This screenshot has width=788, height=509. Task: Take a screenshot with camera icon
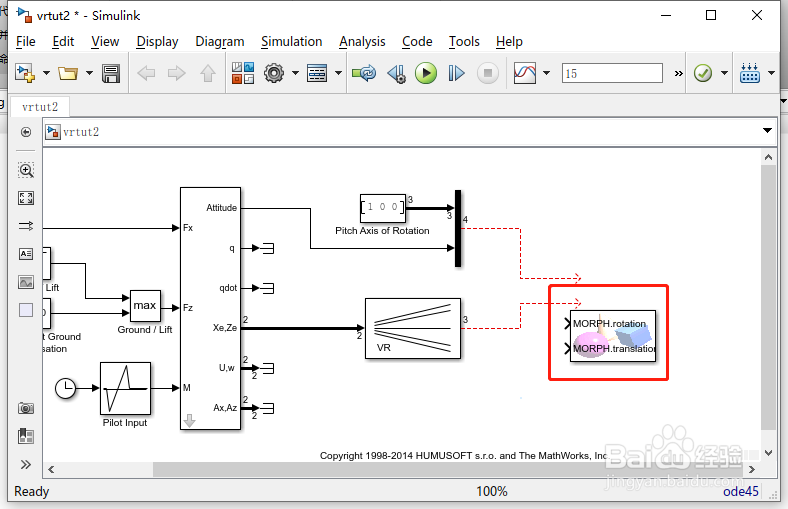point(26,408)
